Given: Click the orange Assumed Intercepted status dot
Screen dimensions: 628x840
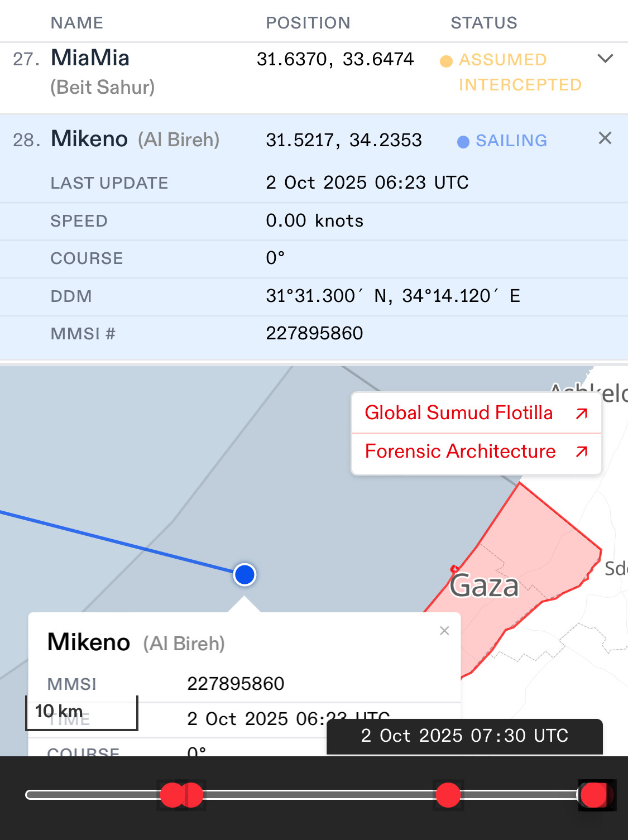Looking at the screenshot, I should pos(446,61).
